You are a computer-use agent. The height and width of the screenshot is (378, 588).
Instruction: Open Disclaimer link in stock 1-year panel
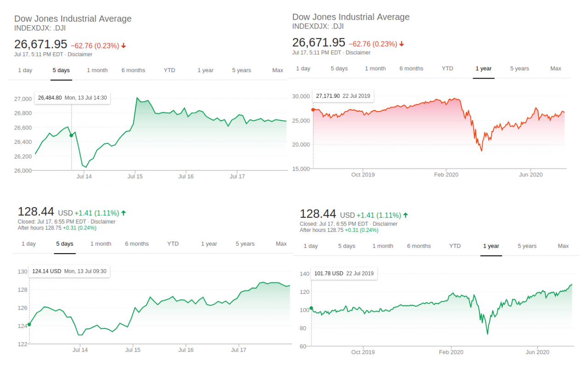coord(385,224)
